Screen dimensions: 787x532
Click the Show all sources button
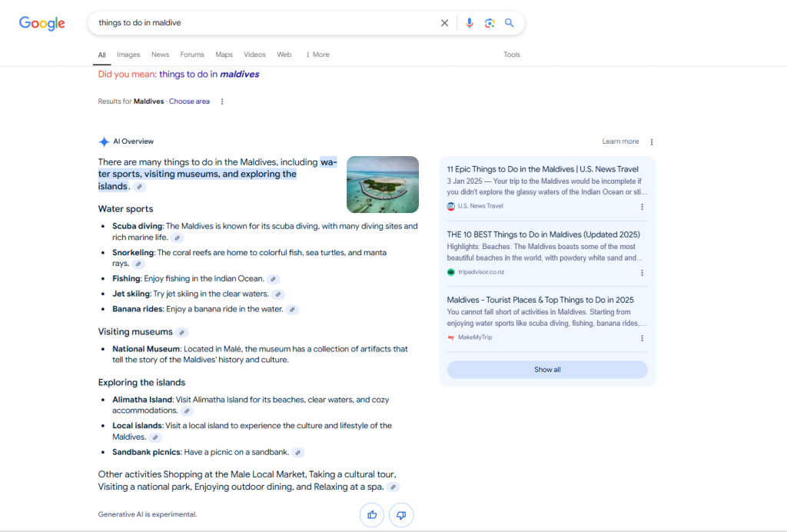[547, 370]
